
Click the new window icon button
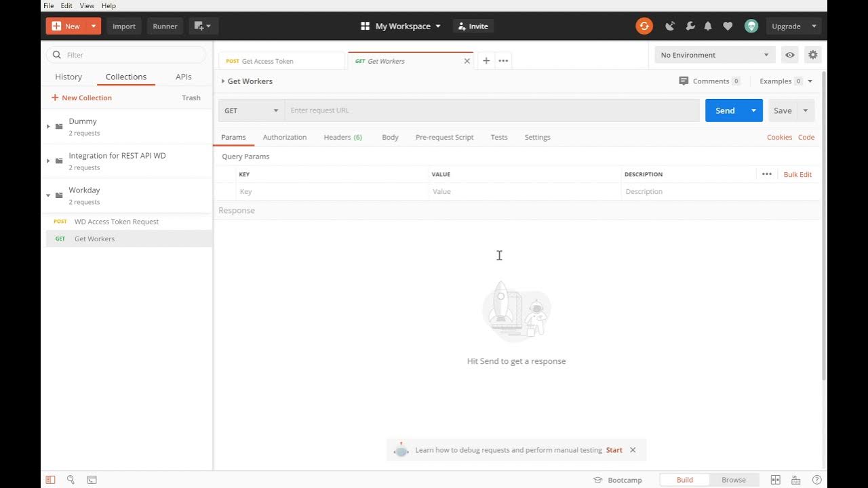[203, 26]
